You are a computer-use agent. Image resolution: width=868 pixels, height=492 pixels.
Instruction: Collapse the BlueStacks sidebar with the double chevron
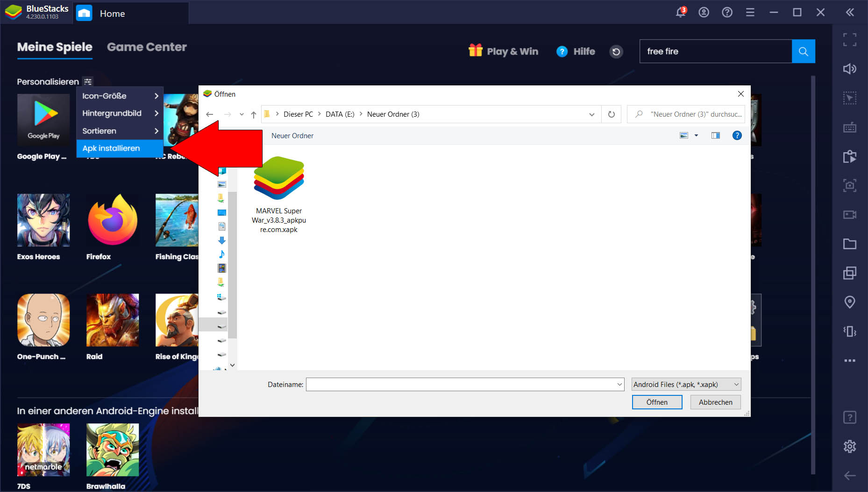pos(850,13)
